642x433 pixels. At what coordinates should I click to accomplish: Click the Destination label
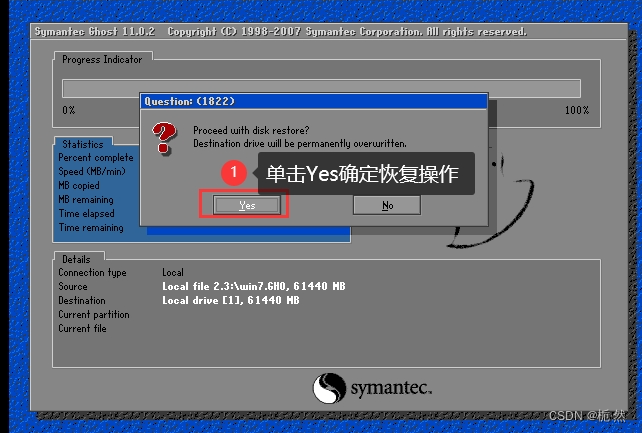[81, 300]
